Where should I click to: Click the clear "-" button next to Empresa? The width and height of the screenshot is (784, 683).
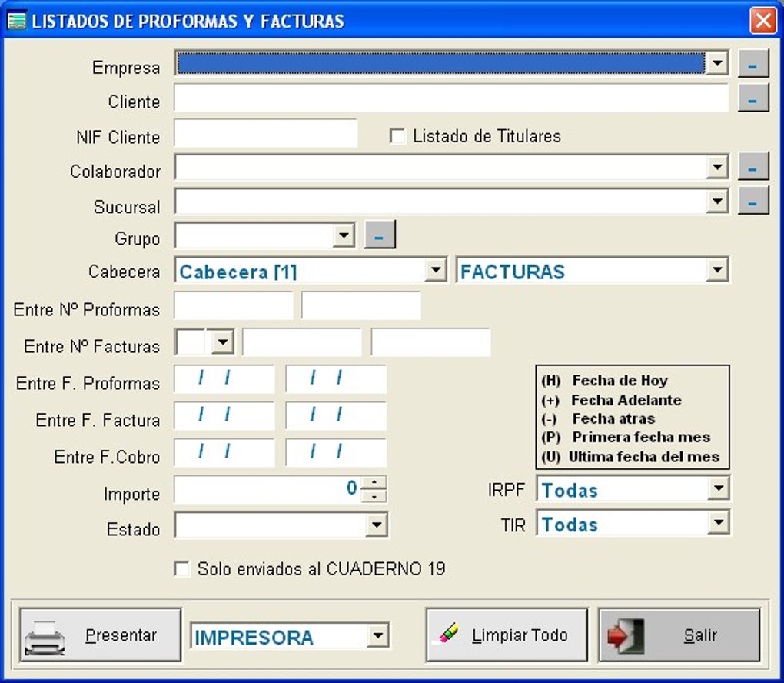(x=753, y=63)
